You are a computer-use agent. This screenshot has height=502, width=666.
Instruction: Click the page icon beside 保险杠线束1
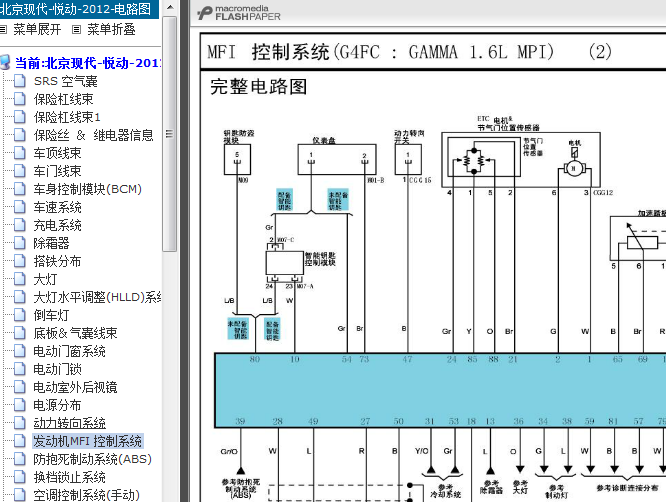click(20, 117)
